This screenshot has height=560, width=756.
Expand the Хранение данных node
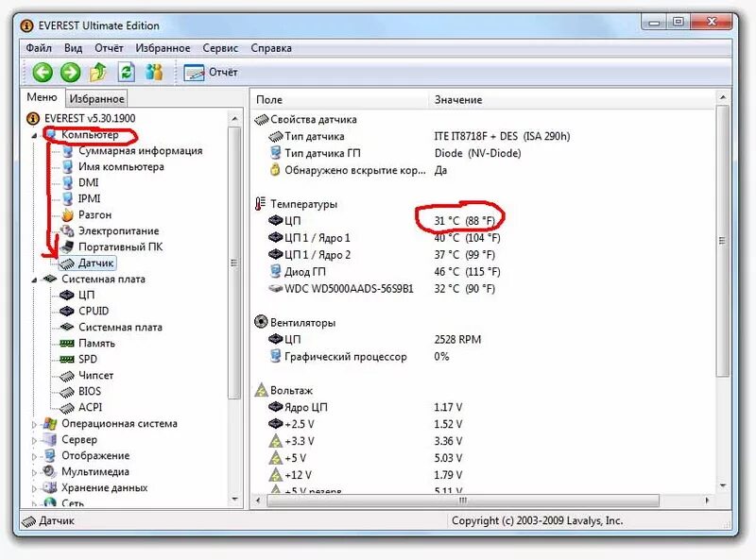pos(34,488)
